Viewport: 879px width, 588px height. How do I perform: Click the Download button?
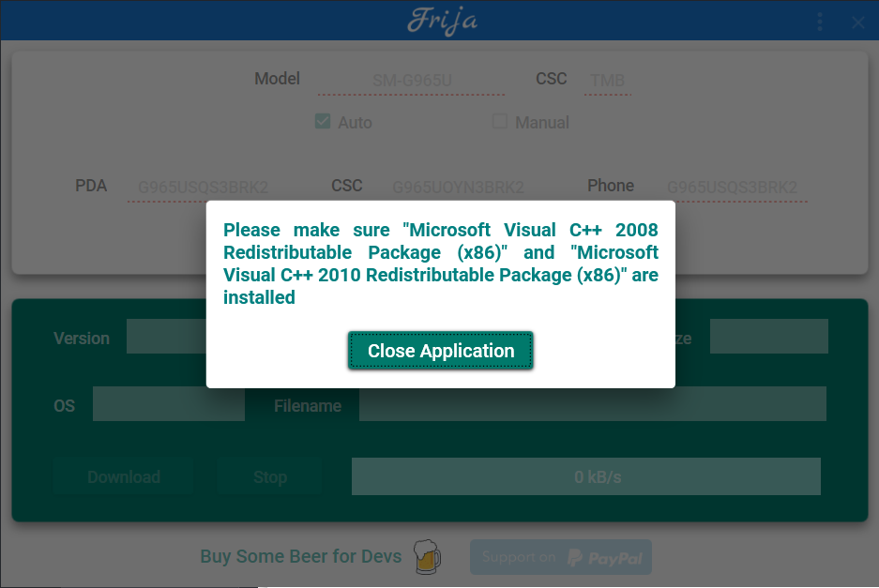[x=123, y=476]
